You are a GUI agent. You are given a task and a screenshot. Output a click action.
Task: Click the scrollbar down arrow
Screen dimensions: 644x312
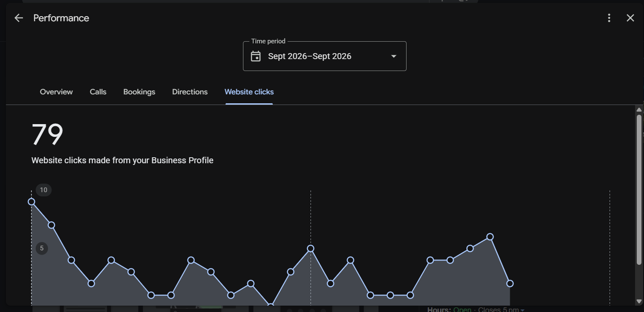(639, 301)
